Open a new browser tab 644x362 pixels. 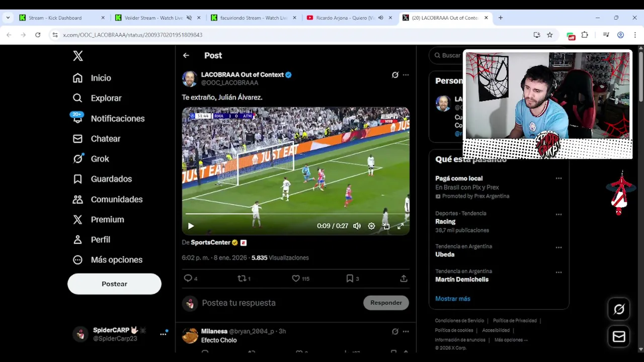point(500,18)
